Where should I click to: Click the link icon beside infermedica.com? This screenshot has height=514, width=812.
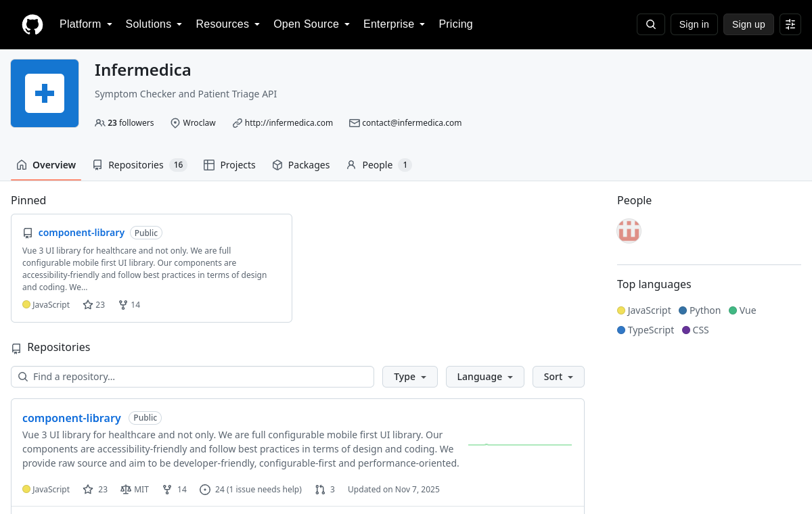(238, 123)
